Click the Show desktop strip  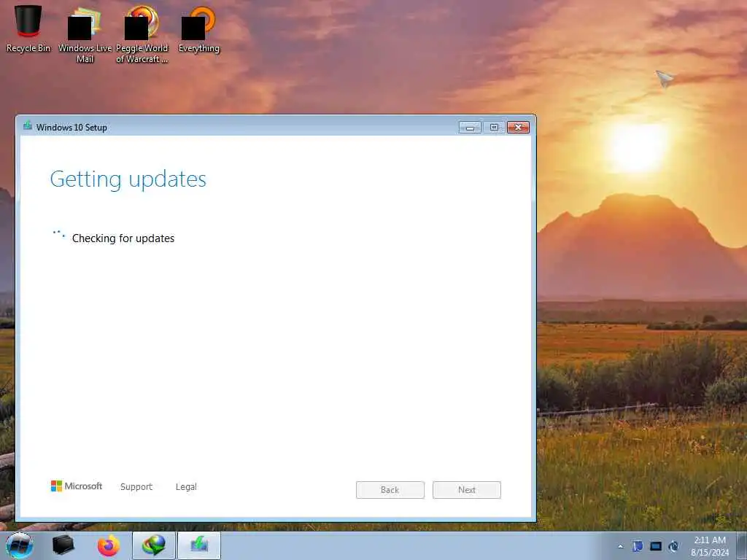742,545
